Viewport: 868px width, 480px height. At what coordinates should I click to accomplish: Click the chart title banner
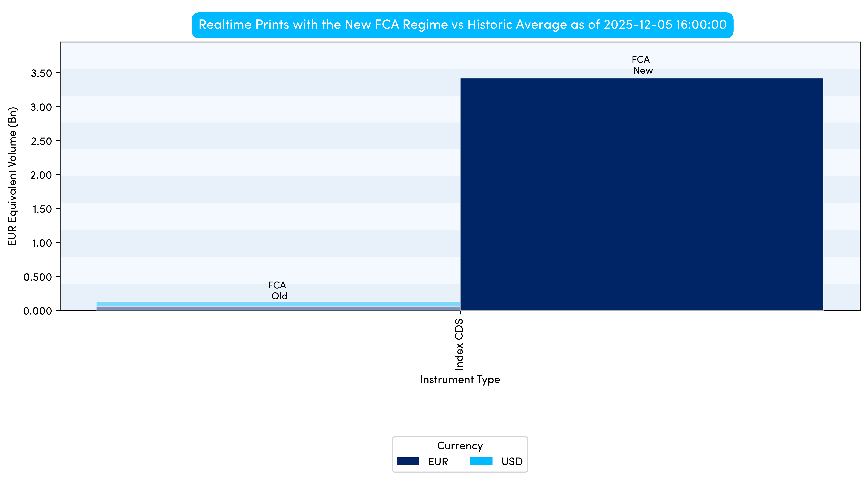(462, 25)
